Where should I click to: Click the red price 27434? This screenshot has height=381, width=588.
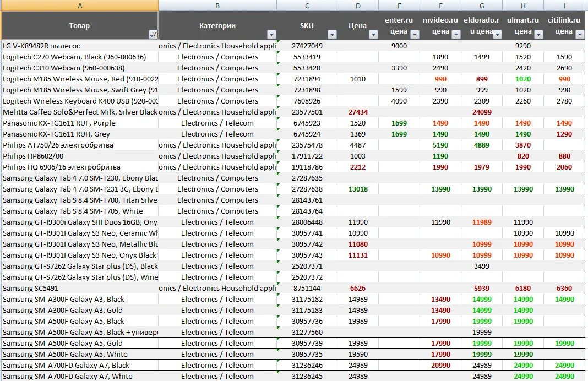coord(358,112)
